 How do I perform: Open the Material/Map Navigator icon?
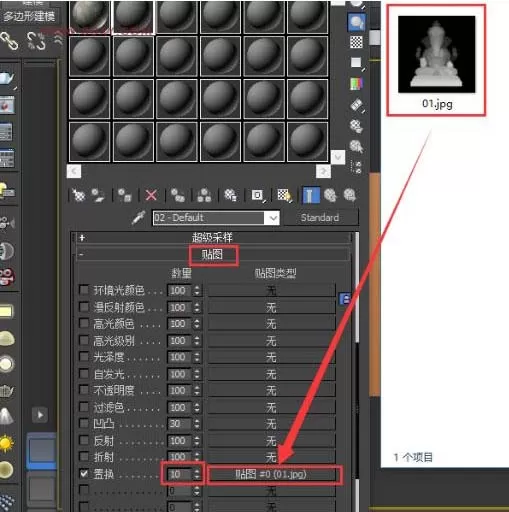point(356,167)
